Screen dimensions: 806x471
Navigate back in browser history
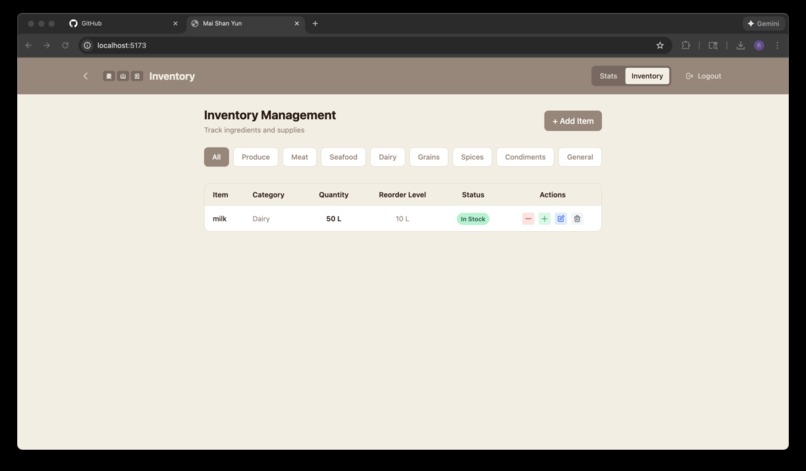click(29, 45)
